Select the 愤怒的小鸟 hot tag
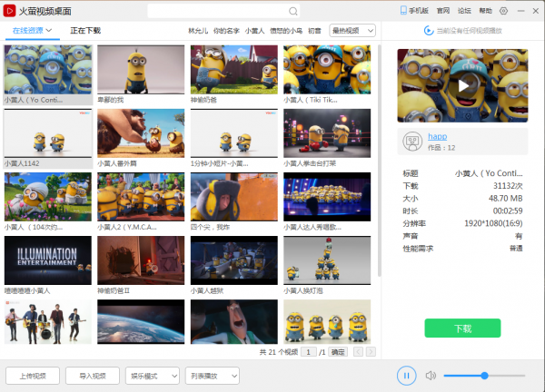 286,31
